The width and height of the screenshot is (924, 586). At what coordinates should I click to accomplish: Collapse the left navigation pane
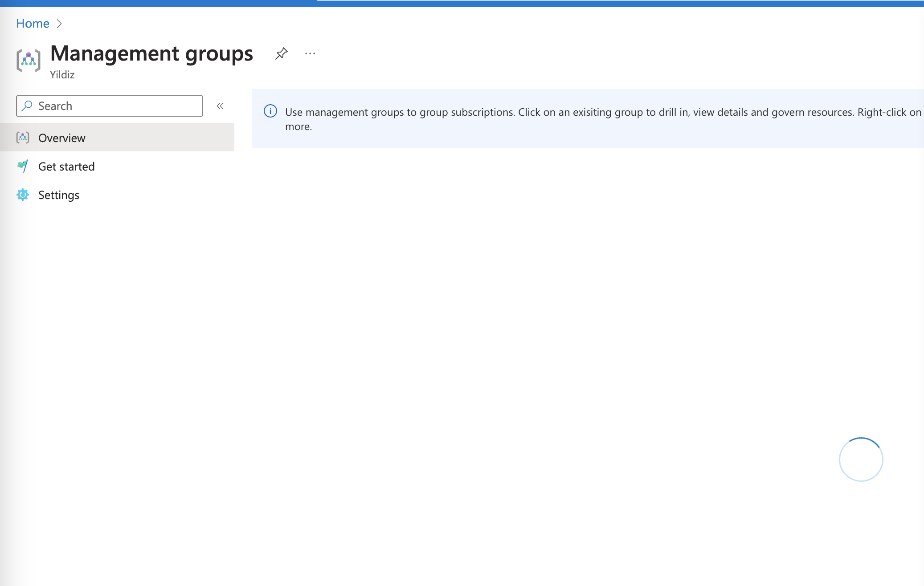tap(220, 106)
